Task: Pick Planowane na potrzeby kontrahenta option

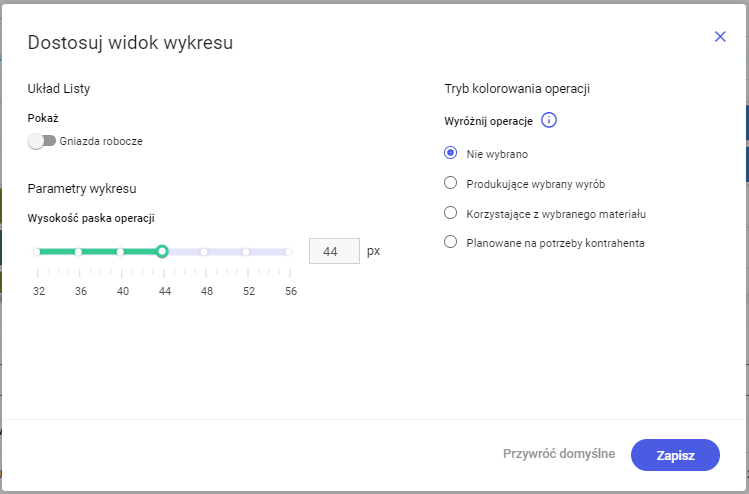Action: click(x=450, y=242)
